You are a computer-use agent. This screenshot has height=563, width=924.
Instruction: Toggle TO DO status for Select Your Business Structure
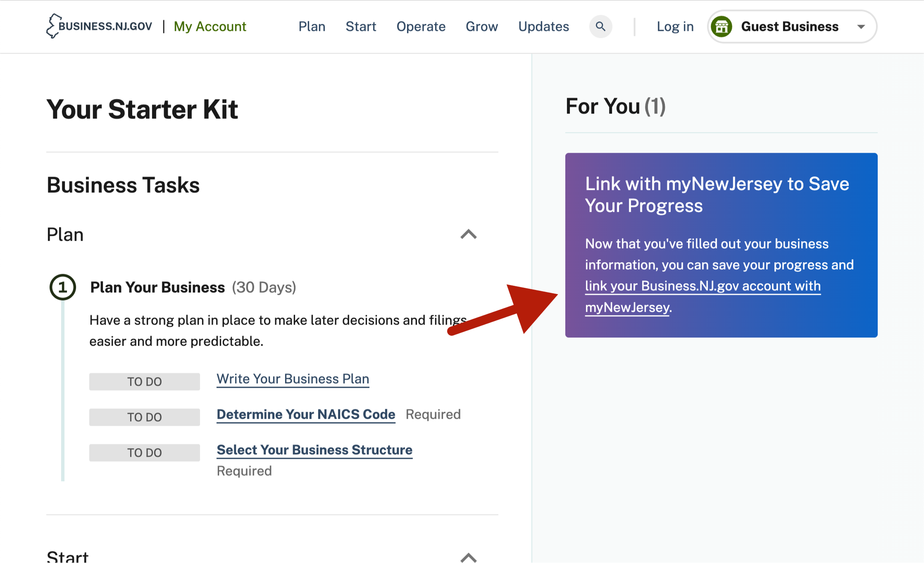(145, 453)
